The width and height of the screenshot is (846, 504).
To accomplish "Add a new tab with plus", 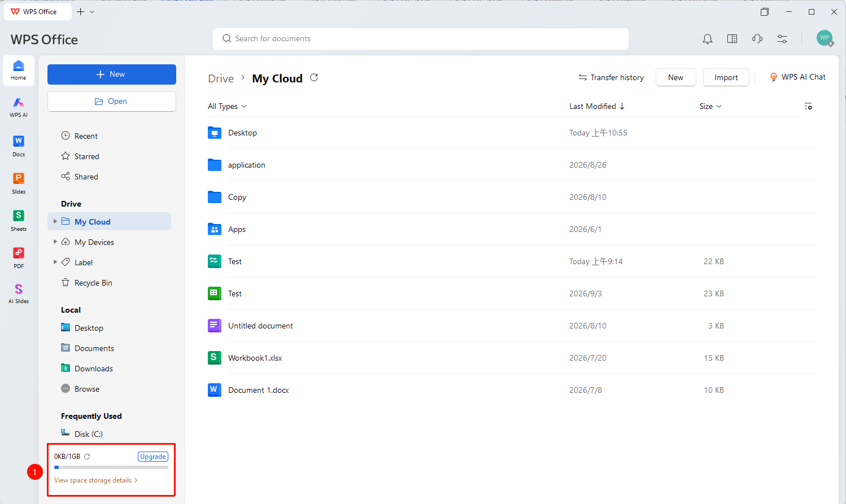I will pos(80,12).
